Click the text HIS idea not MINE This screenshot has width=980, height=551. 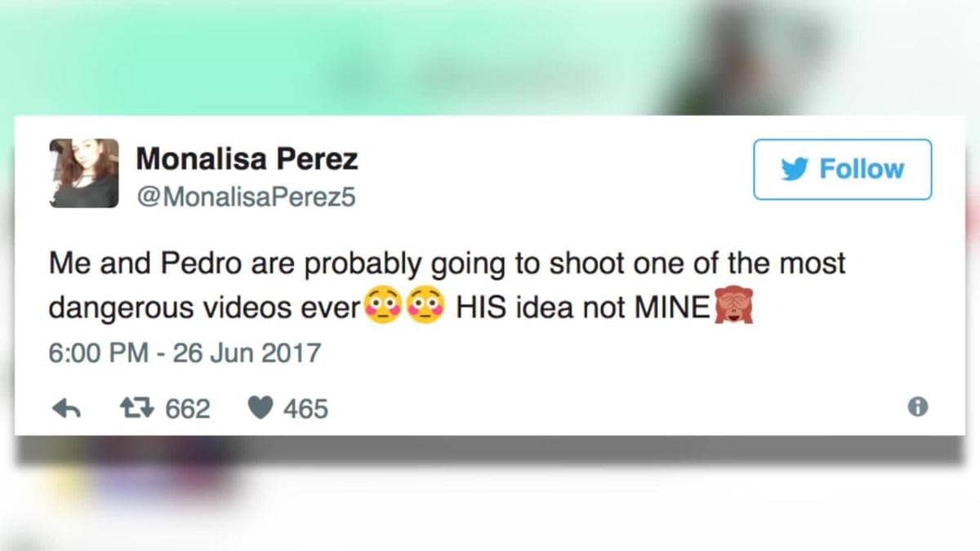pyautogui.click(x=585, y=308)
